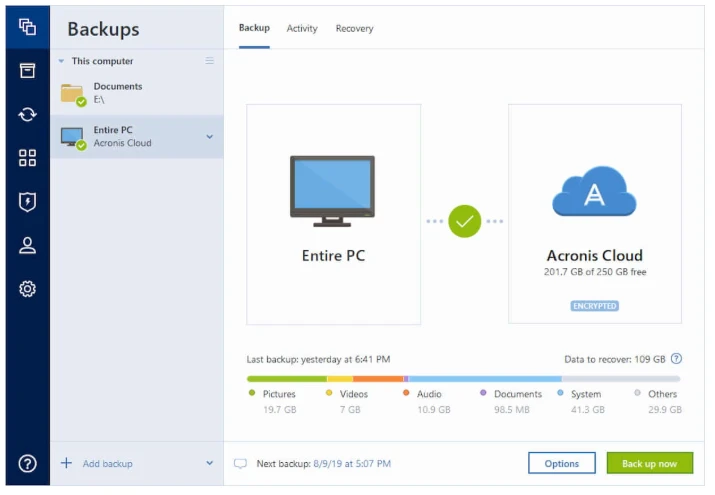
Task: Click the green checkmark status circle
Action: point(464,221)
